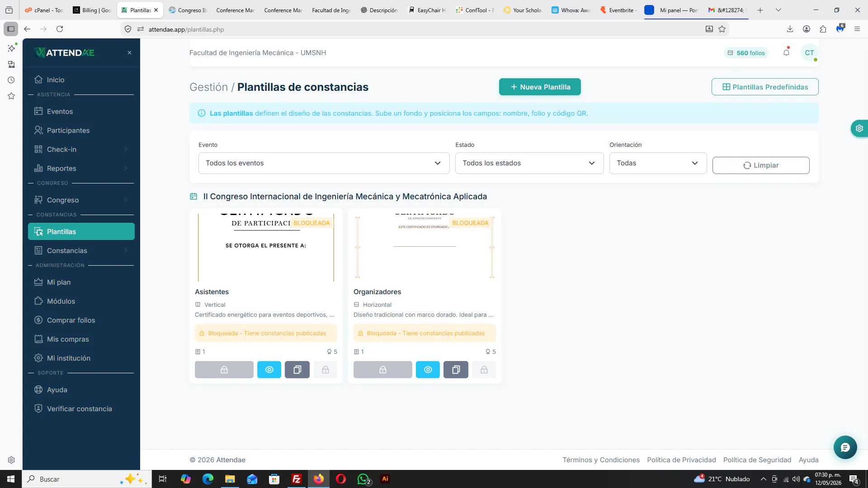This screenshot has width=868, height=488.
Task: Duplicate the Asistentes template
Action: (x=297, y=370)
